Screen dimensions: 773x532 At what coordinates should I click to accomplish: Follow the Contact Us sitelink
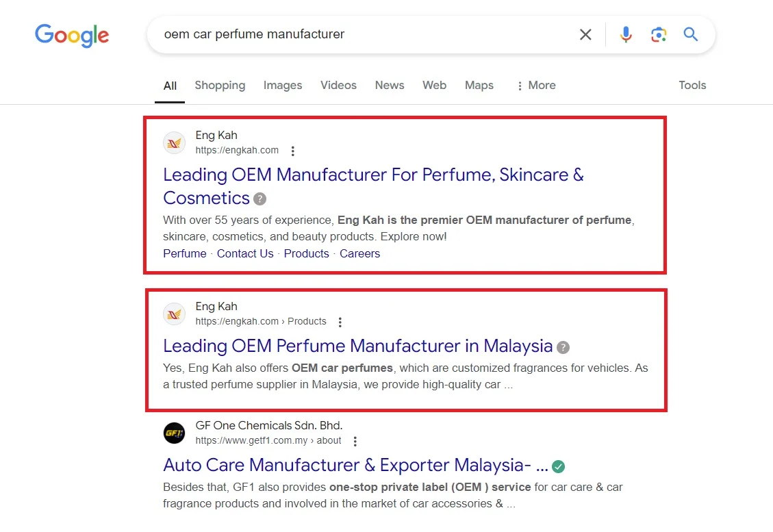(245, 253)
